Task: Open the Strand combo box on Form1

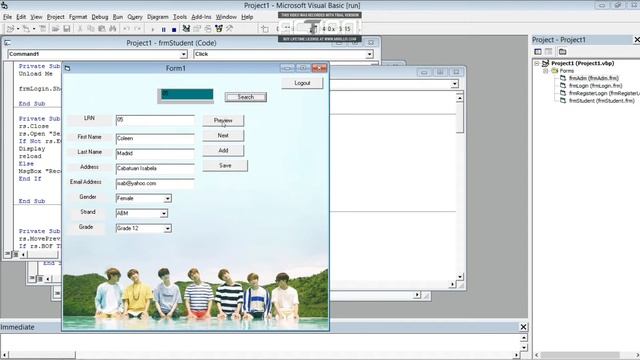Action: (164, 213)
